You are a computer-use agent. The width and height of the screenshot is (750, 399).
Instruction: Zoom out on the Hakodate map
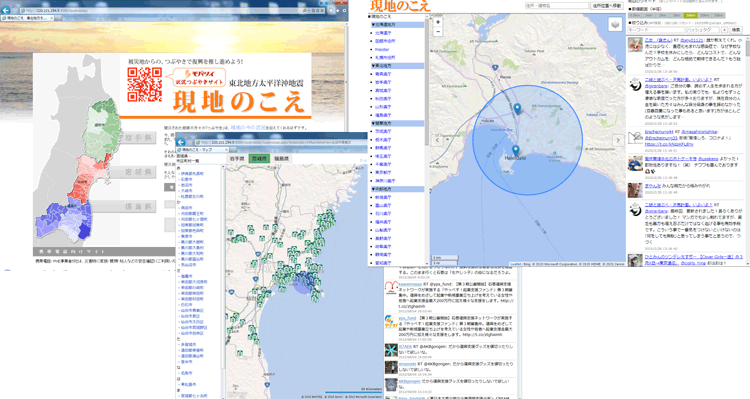tap(438, 32)
